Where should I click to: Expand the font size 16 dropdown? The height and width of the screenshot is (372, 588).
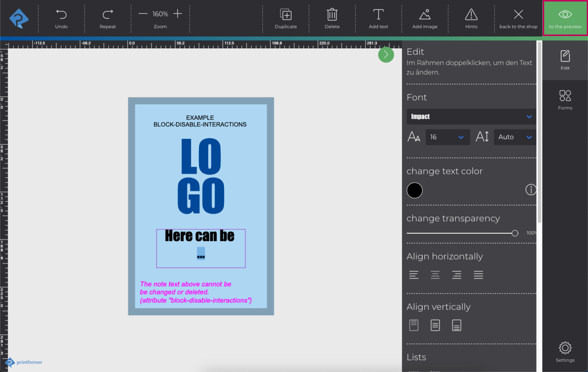coord(447,137)
